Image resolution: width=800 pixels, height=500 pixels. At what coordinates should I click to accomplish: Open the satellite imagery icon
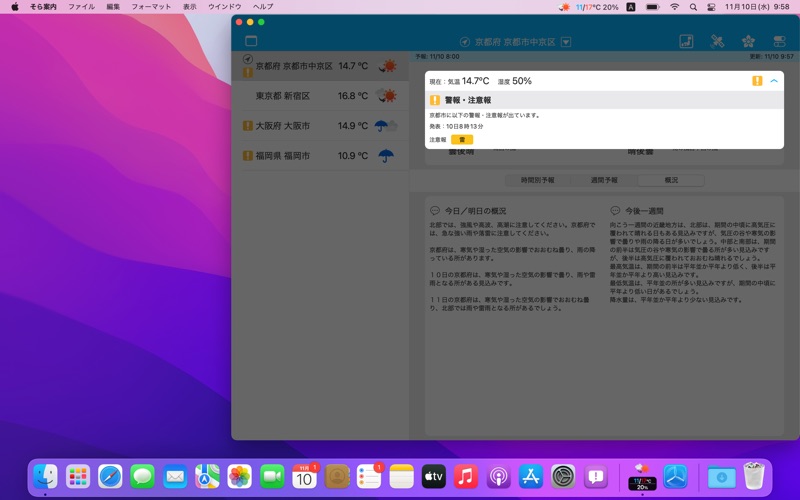coord(717,42)
